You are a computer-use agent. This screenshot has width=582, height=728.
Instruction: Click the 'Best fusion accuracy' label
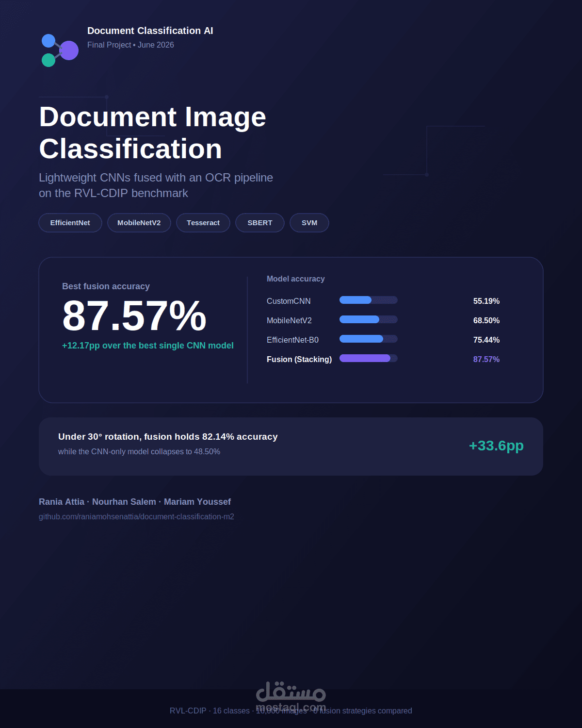tap(106, 286)
